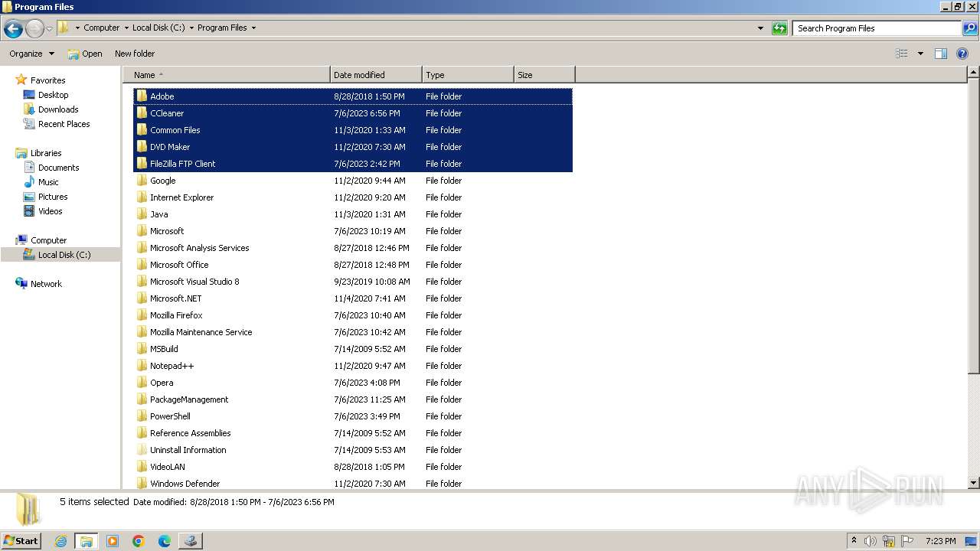Select the Mozilla Firefox folder icon
980x551 pixels.
tap(142, 315)
